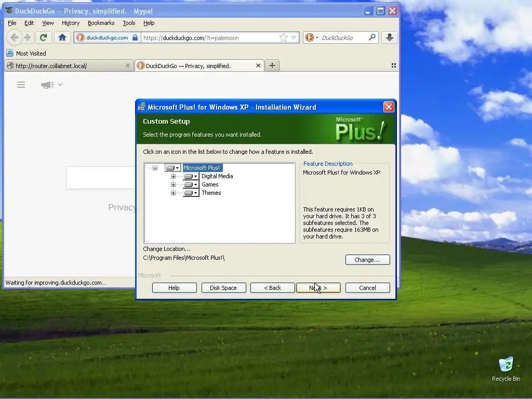Go back with the browser Back arrow
The image size is (532, 399).
pyautogui.click(x=14, y=37)
